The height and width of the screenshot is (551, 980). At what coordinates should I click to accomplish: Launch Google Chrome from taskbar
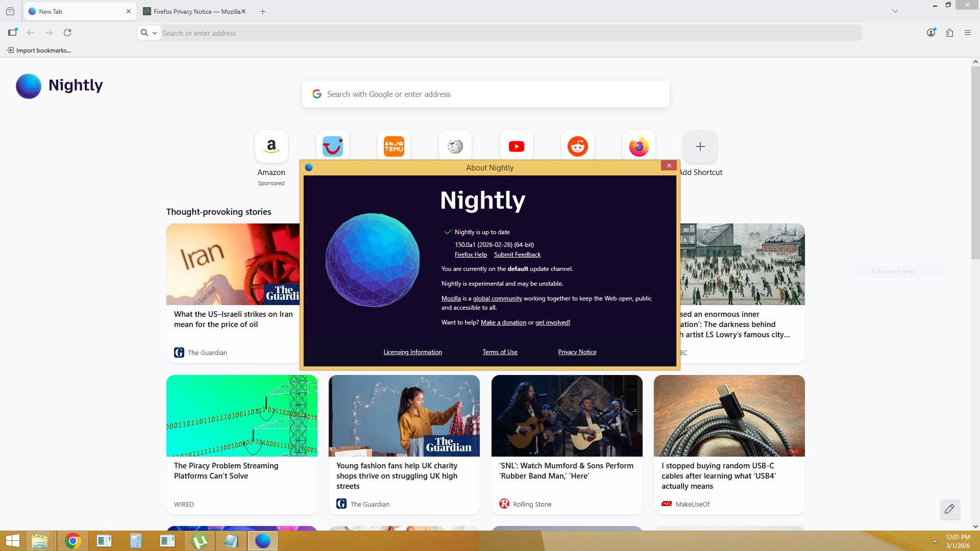point(72,541)
